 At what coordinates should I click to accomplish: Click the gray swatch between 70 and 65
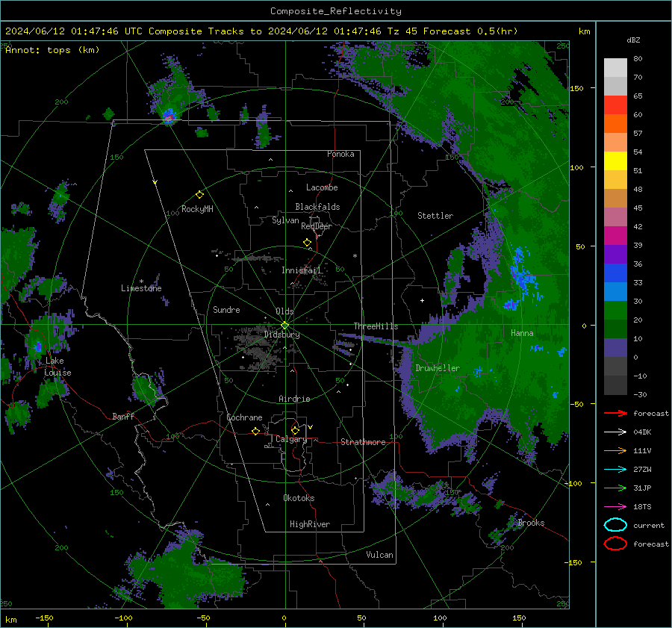point(615,87)
